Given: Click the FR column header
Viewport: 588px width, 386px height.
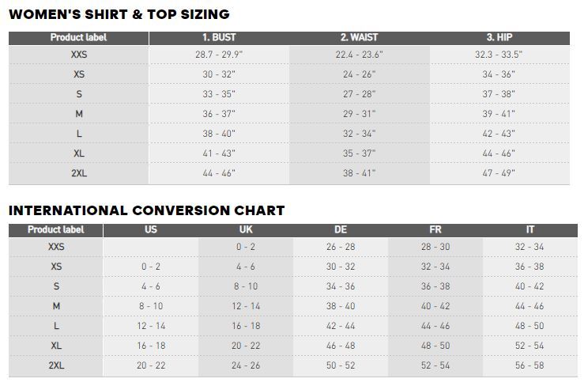Looking at the screenshot, I should 435,230.
